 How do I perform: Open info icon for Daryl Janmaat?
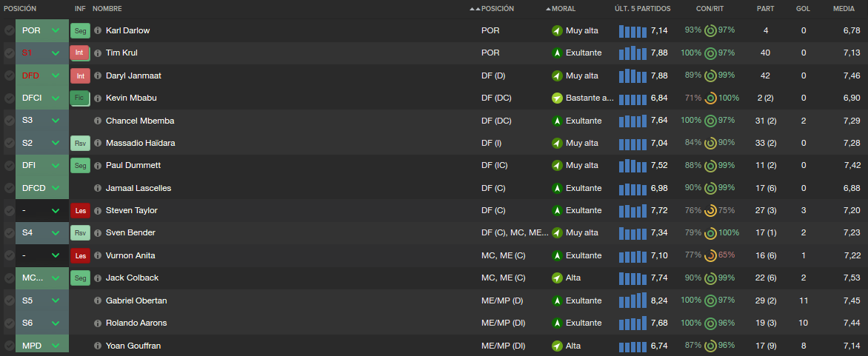[98, 75]
